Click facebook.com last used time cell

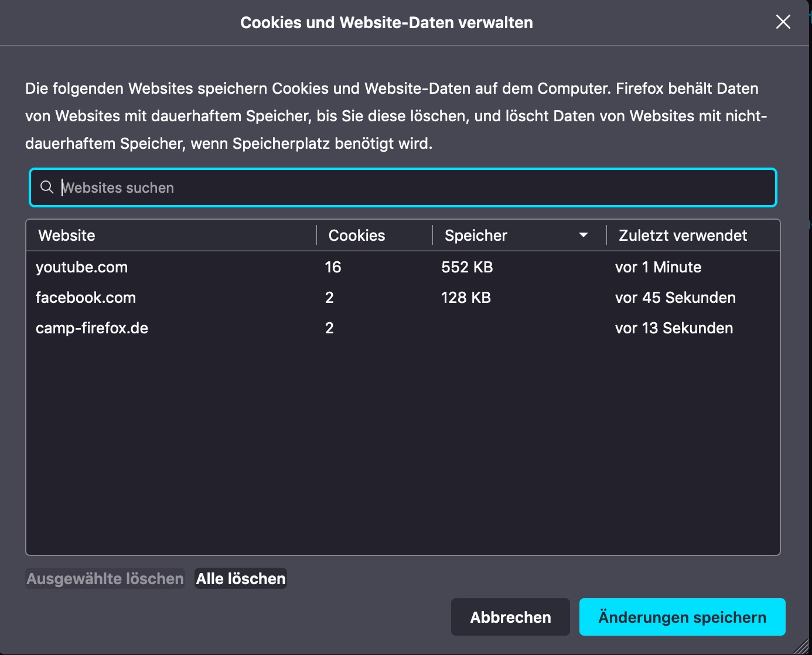[675, 298]
